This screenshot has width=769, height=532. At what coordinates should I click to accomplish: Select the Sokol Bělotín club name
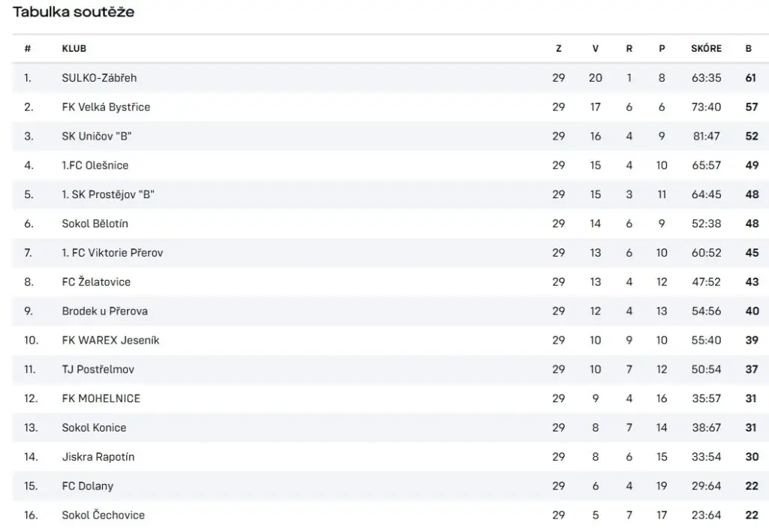click(95, 224)
